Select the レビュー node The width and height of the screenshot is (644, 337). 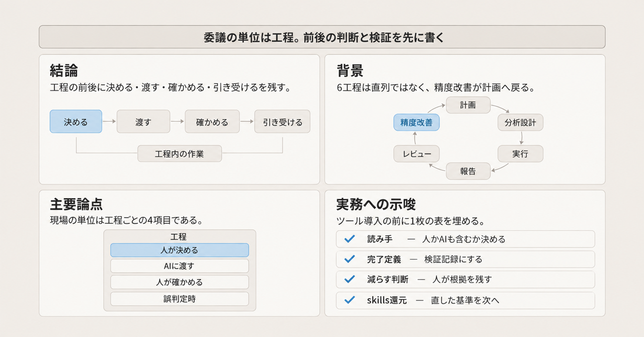coord(416,154)
